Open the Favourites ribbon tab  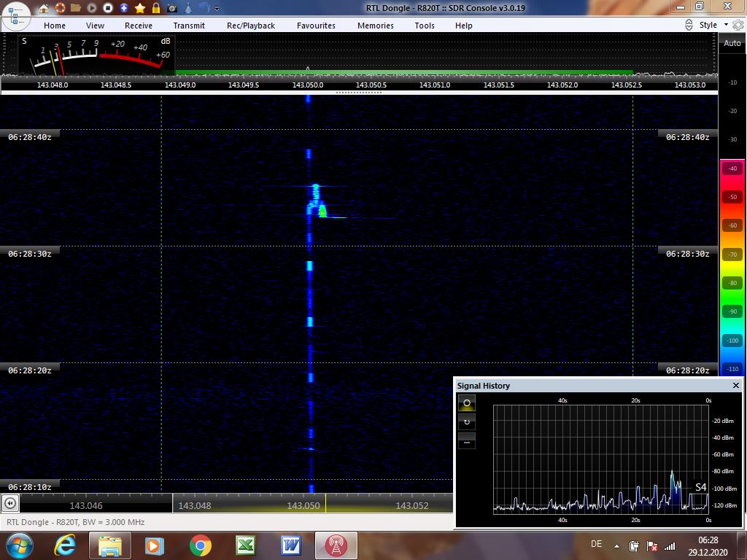coord(316,26)
